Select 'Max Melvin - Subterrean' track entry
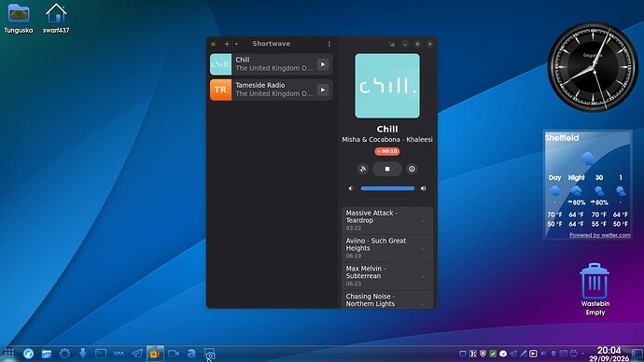644x362 pixels. pos(387,276)
